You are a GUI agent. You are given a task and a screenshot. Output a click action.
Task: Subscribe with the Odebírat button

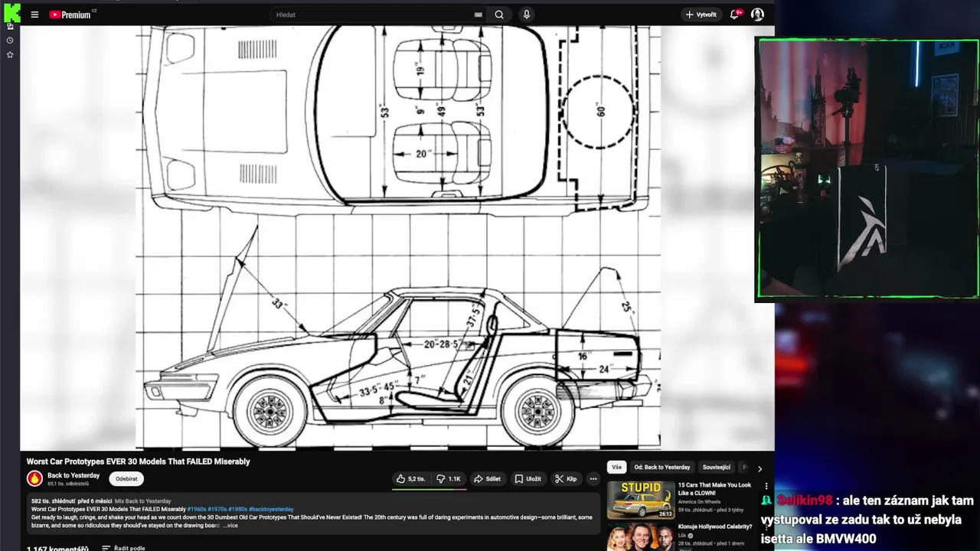[x=126, y=479]
